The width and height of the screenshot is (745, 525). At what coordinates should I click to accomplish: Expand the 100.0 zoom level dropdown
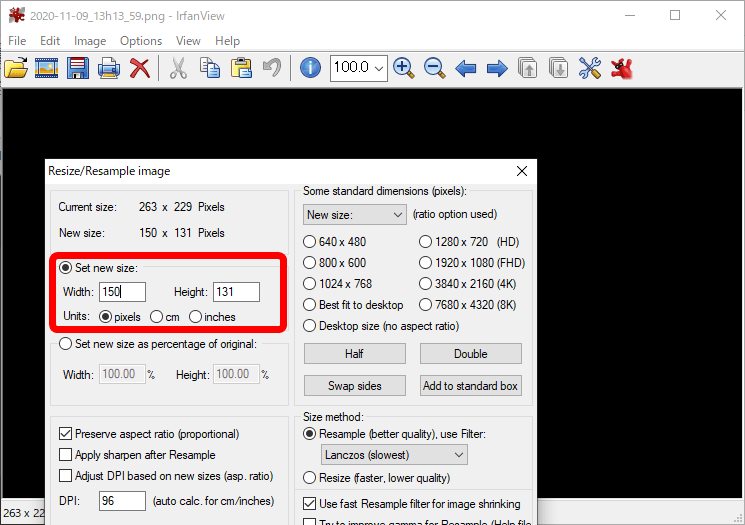click(359, 68)
